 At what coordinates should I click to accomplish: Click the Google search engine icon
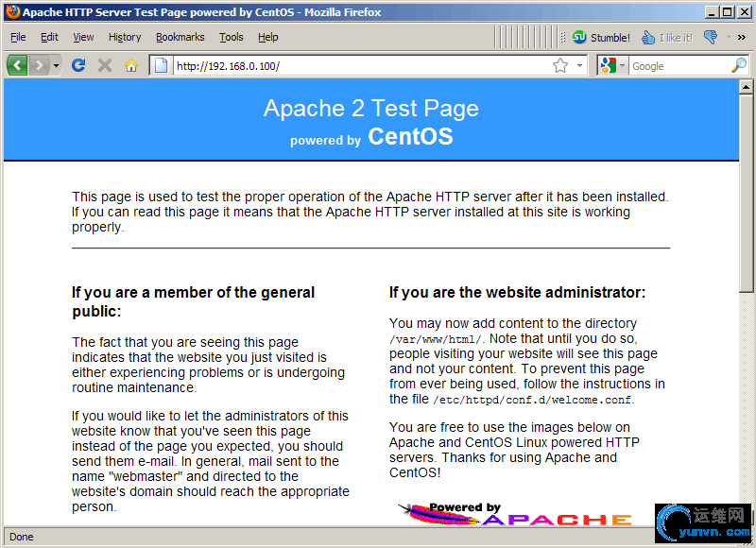609,65
